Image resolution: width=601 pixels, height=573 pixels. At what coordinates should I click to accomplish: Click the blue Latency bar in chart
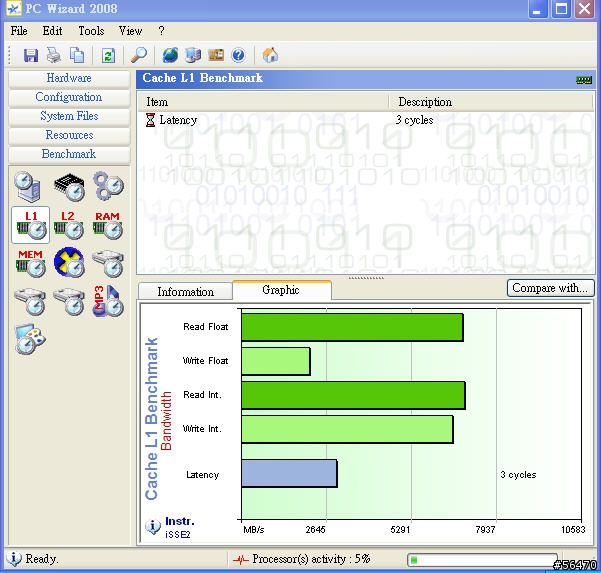coord(289,473)
